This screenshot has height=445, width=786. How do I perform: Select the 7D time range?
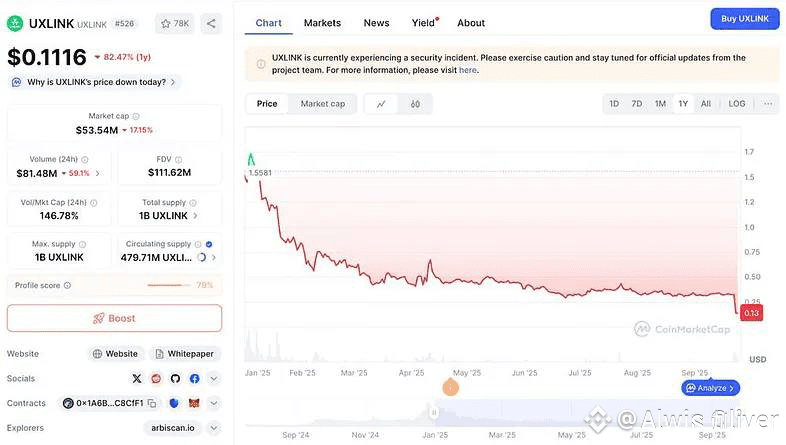coord(637,104)
